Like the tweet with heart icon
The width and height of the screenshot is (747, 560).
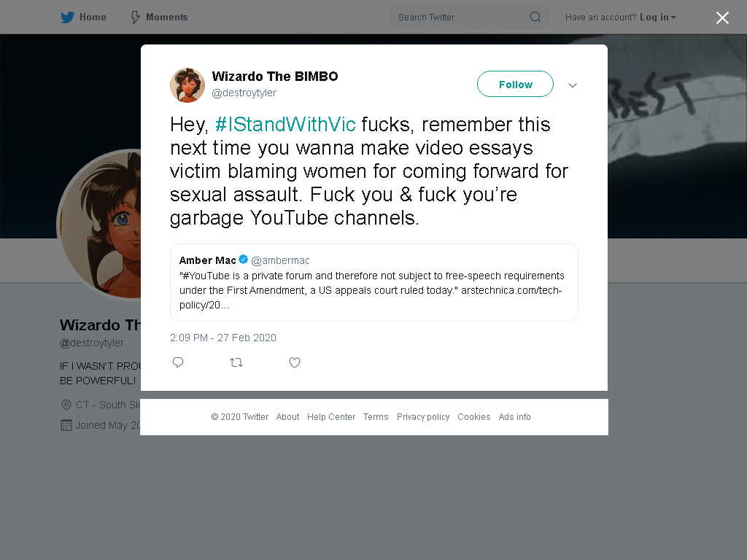(295, 362)
